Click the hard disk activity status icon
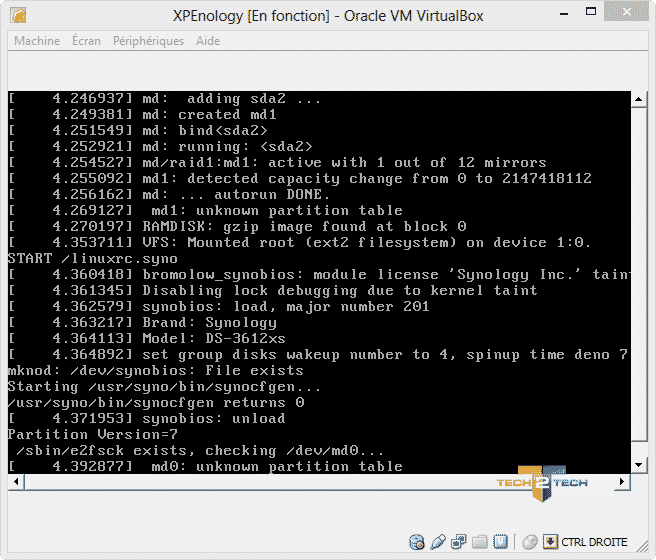Screen dimensions: 656x560 tap(417, 542)
